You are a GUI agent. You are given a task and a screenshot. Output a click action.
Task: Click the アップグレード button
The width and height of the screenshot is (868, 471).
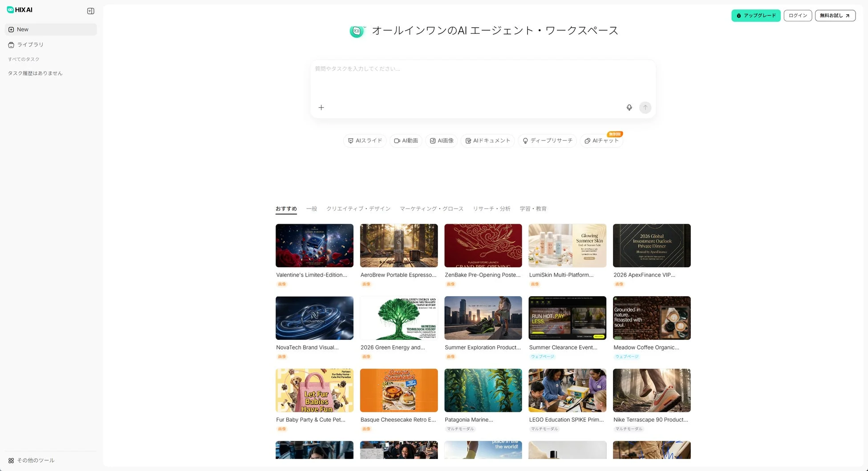pyautogui.click(x=756, y=16)
